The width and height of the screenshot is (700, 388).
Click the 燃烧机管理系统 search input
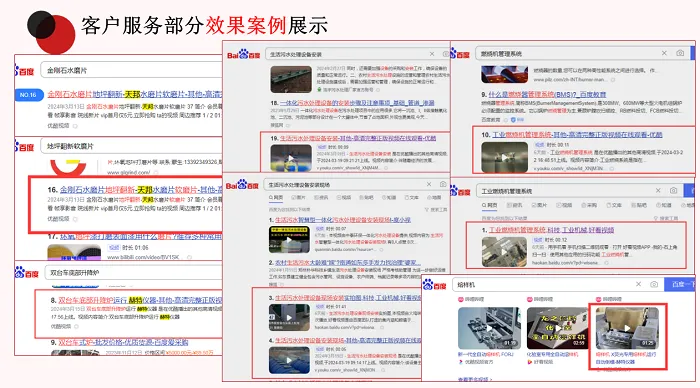pyautogui.click(x=582, y=53)
